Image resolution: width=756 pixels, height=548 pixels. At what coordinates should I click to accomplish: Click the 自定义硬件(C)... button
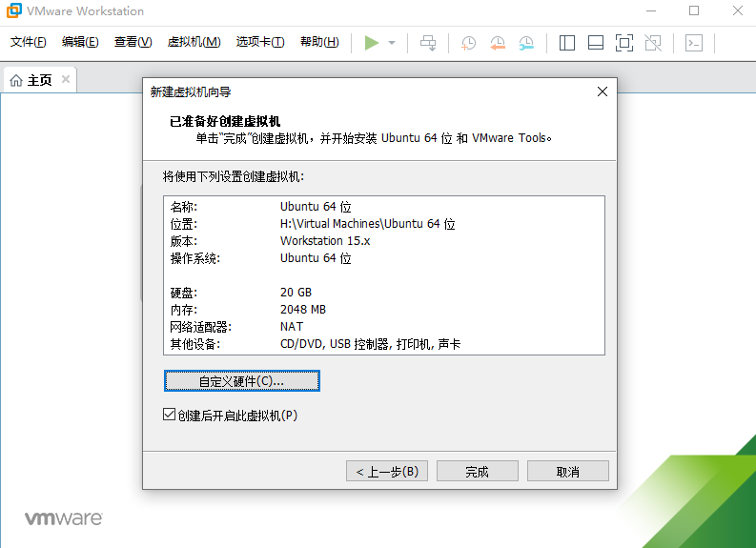(241, 381)
